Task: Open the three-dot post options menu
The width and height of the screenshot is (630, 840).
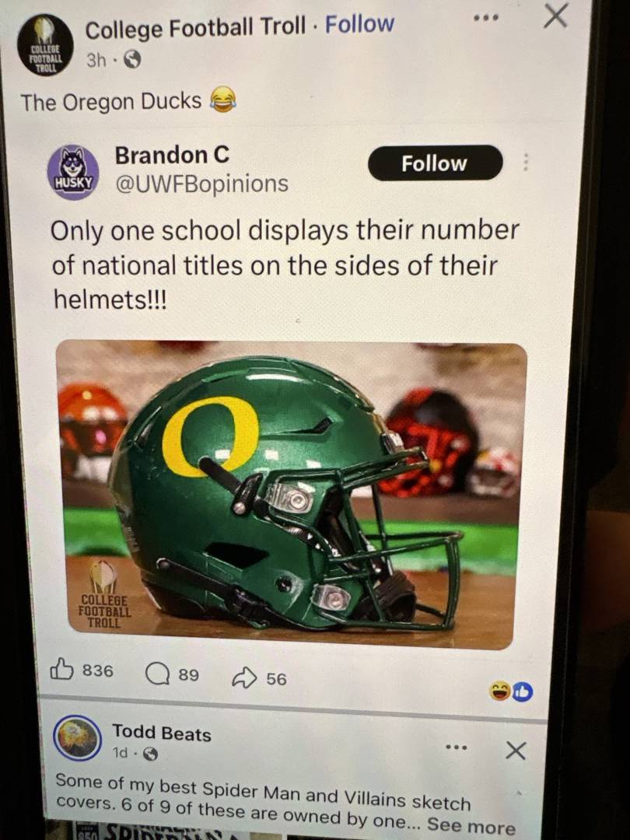Action: pyautogui.click(x=486, y=17)
